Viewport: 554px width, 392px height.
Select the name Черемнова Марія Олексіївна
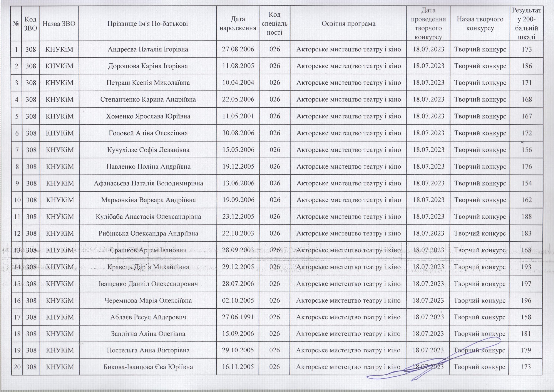pos(148,300)
